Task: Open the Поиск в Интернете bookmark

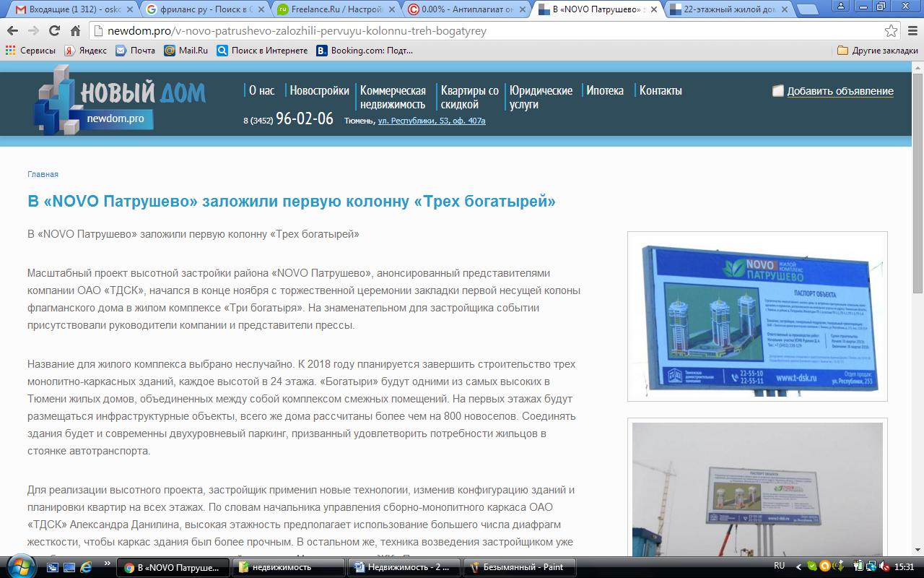Action: click(262, 51)
